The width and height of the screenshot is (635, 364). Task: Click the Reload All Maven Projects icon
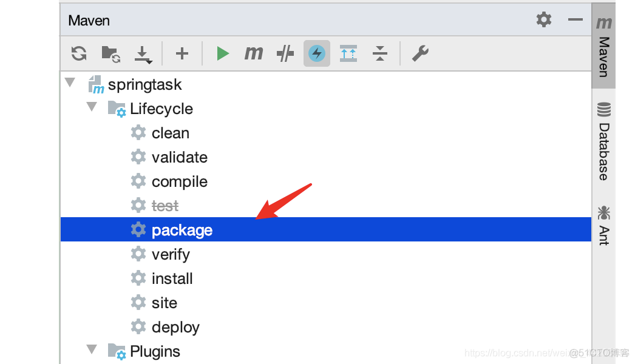(x=79, y=53)
